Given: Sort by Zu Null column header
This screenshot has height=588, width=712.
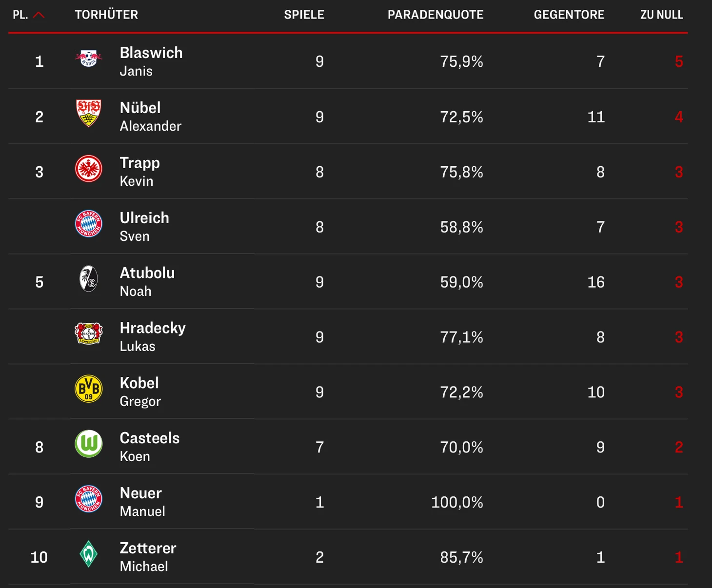Looking at the screenshot, I should [661, 15].
